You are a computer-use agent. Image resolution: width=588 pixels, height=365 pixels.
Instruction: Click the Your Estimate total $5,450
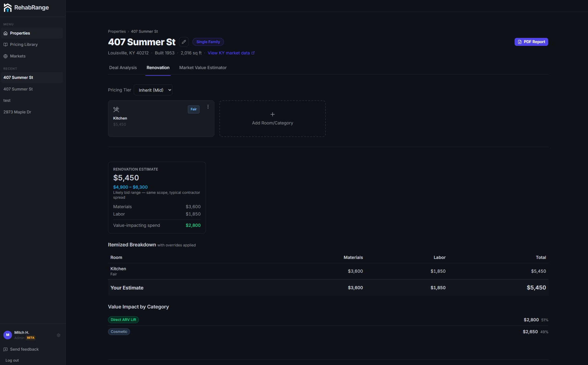pos(536,288)
